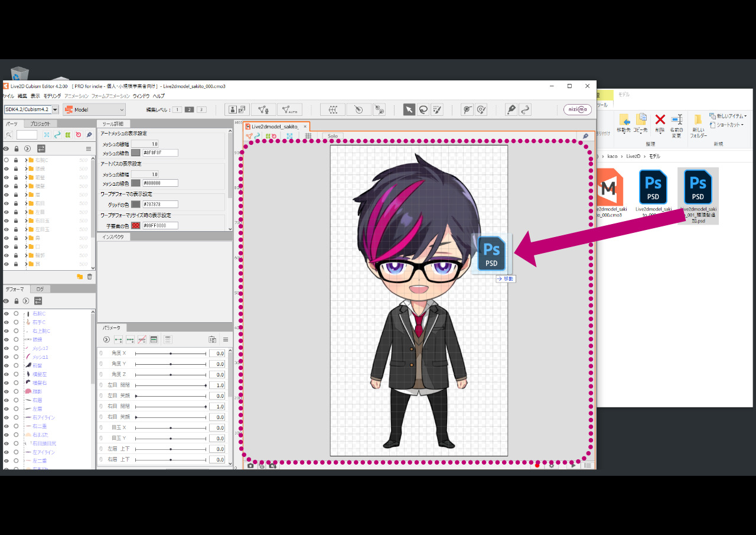
Task: Open the nizima button in toolbar
Action: tap(577, 109)
